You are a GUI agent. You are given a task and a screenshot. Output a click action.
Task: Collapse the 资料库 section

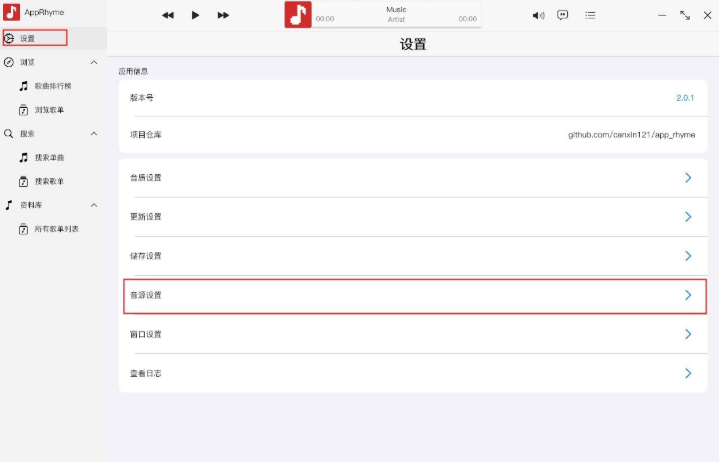coord(94,205)
